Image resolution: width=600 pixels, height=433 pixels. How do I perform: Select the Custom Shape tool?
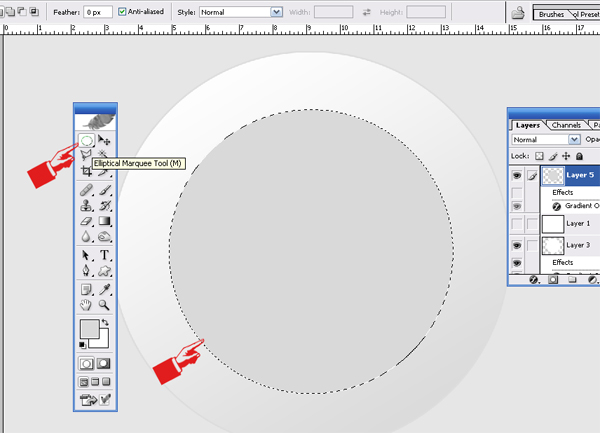[x=104, y=271]
